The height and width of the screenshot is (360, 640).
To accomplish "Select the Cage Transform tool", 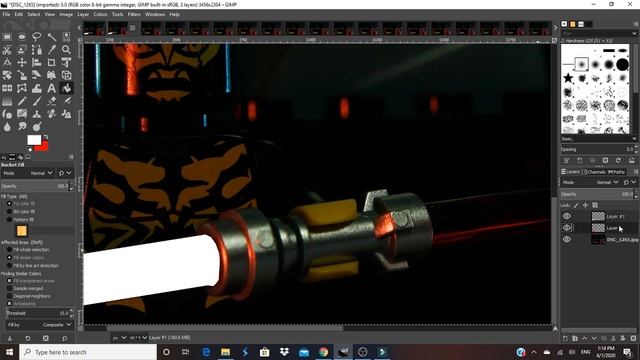I will click(x=22, y=88).
